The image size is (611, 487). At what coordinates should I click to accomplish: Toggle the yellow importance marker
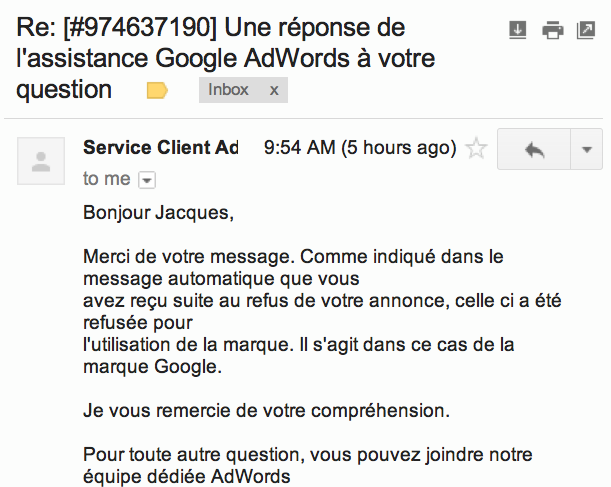click(157, 90)
